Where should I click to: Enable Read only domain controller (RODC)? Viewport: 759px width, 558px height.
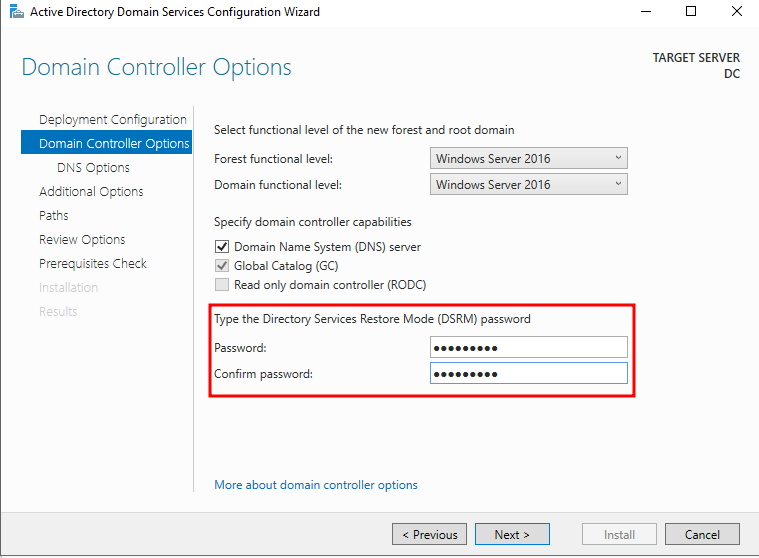222,285
